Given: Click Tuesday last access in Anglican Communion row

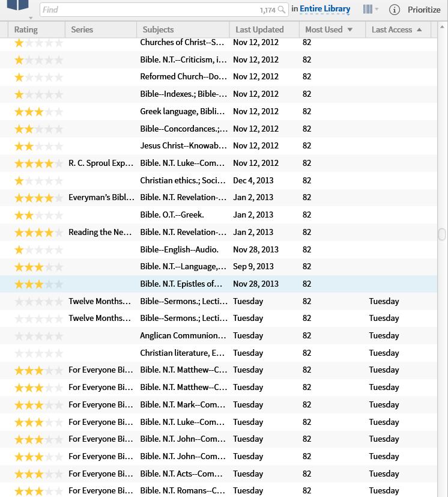Looking at the screenshot, I should pos(384,336).
